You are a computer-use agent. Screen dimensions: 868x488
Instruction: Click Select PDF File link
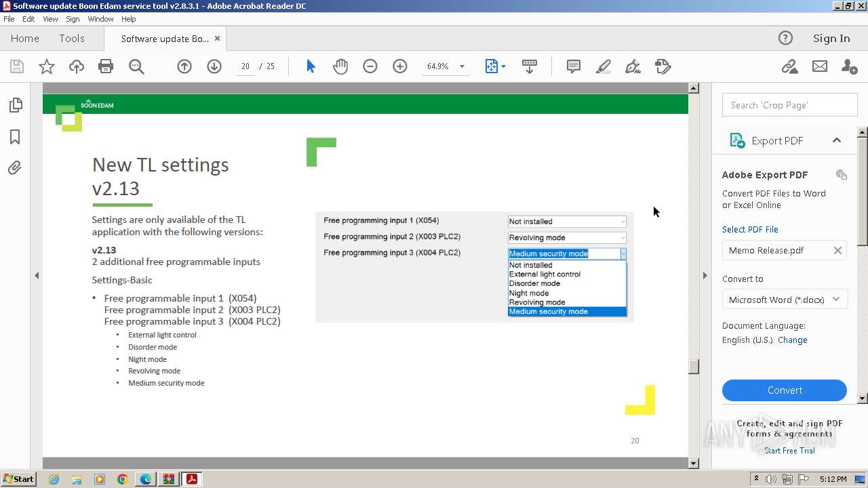click(x=750, y=230)
